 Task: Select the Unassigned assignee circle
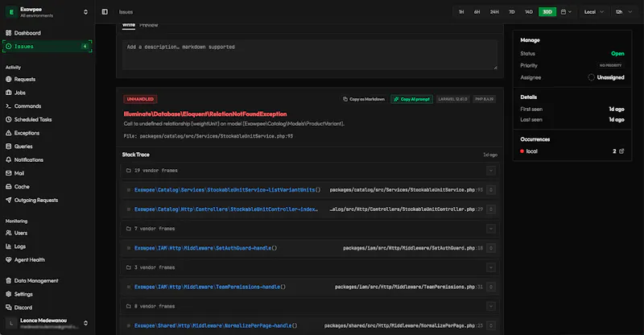point(591,77)
